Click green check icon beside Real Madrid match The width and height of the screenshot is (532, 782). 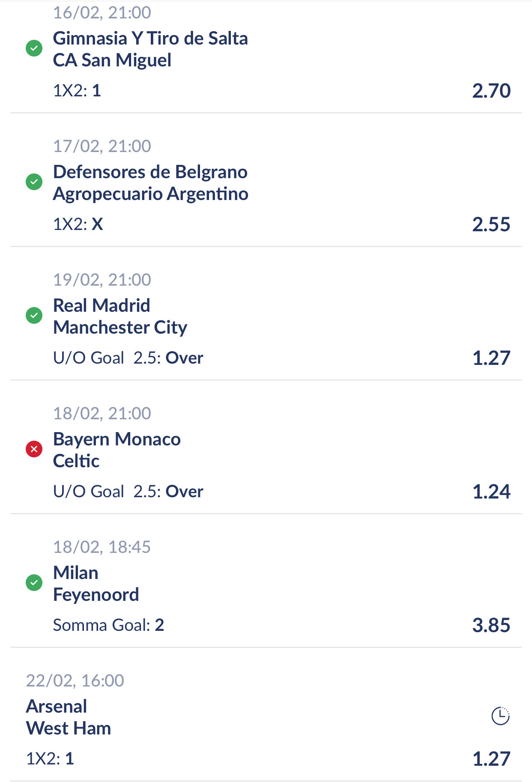34,315
